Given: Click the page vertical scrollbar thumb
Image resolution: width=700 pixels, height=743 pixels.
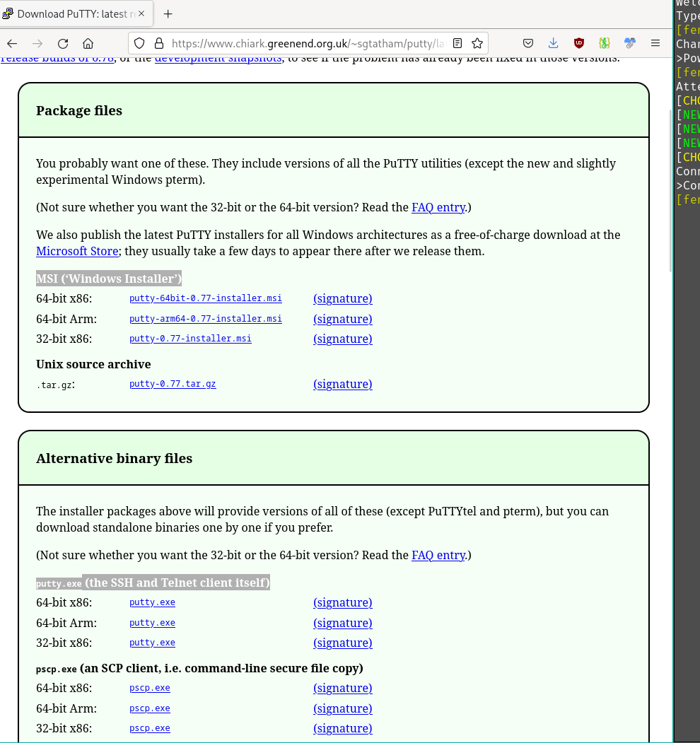Looking at the screenshot, I should 670,190.
